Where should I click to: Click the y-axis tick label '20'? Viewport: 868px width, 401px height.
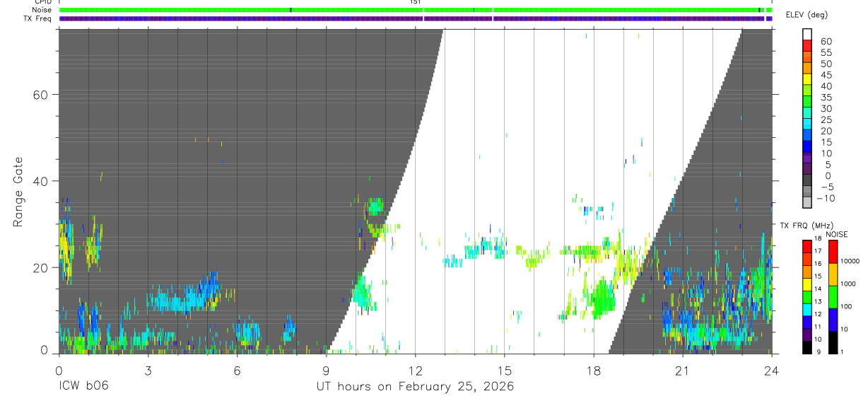tap(40, 267)
